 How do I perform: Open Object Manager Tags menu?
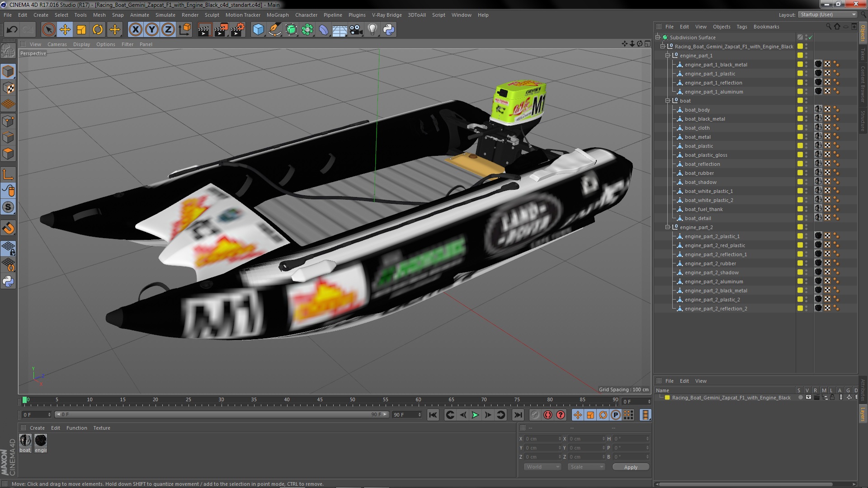point(741,27)
